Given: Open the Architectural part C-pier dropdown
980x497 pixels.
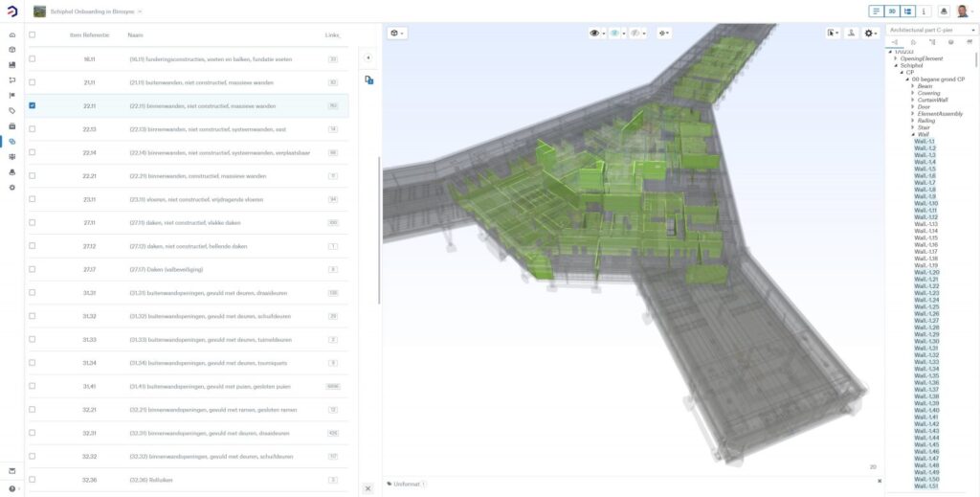Looking at the screenshot, I should tap(931, 31).
